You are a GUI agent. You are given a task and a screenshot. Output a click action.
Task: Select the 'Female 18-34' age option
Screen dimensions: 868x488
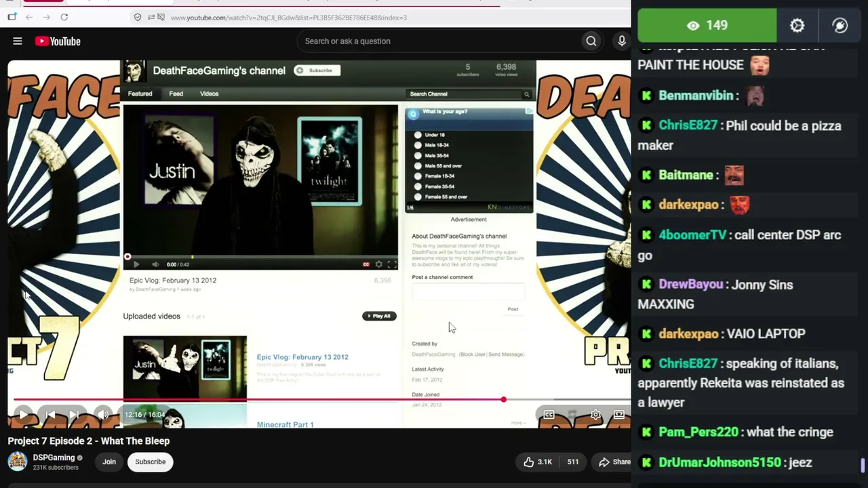pyautogui.click(x=418, y=176)
